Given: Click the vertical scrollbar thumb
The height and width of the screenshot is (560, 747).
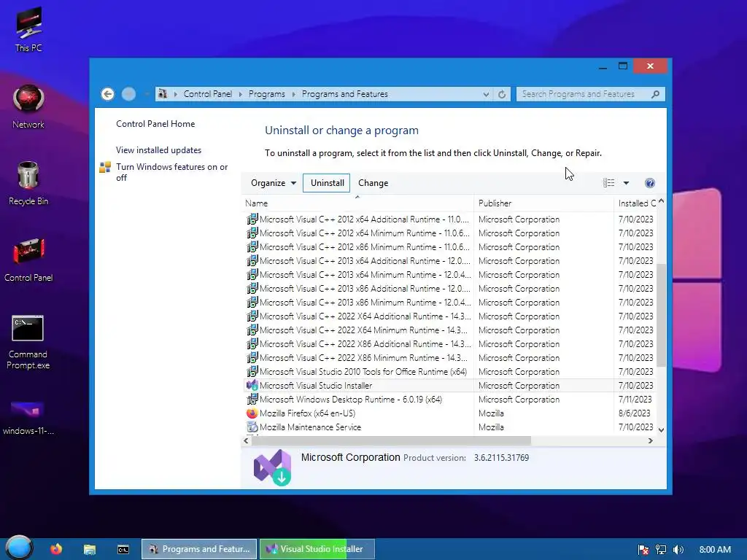Looking at the screenshot, I should pos(661,315).
